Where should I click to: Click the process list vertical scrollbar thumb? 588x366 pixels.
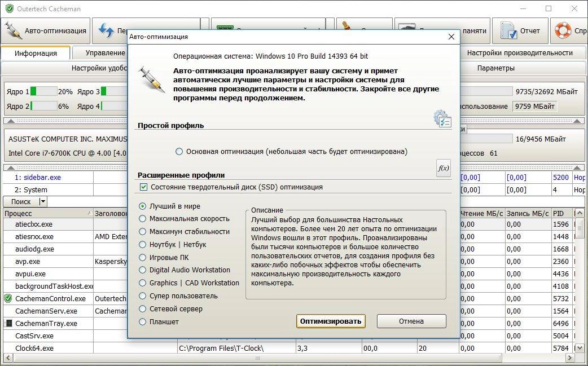(x=580, y=228)
